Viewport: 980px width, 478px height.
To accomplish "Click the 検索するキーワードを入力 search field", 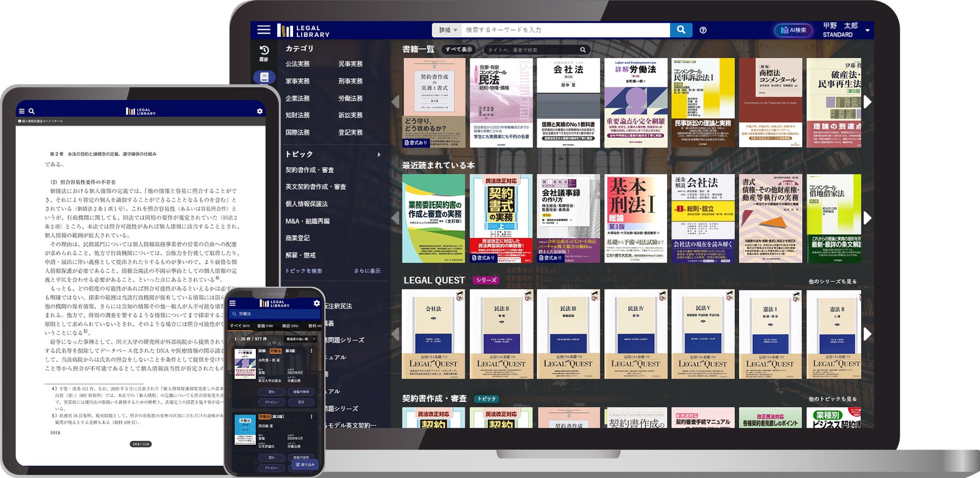I will pos(566,30).
